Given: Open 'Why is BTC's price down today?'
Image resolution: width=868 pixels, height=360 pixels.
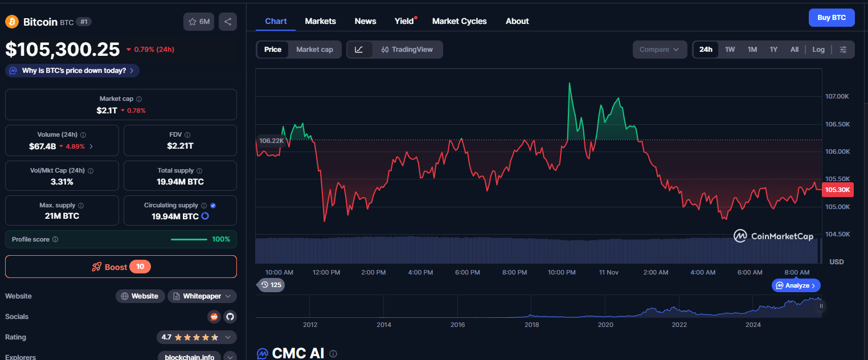Looking at the screenshot, I should click(x=72, y=70).
